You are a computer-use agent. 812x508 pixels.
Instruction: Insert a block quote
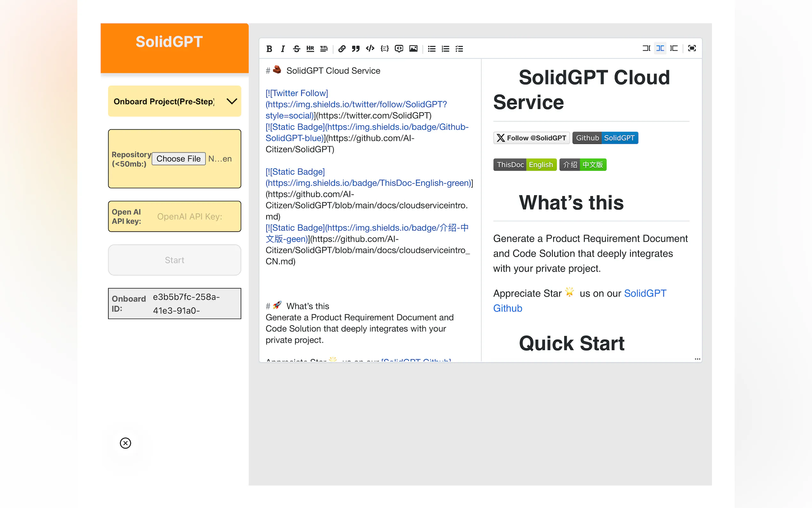[x=356, y=49]
